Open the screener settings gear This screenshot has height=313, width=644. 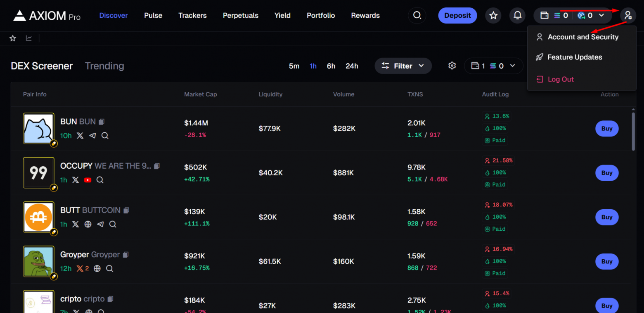[452, 65]
